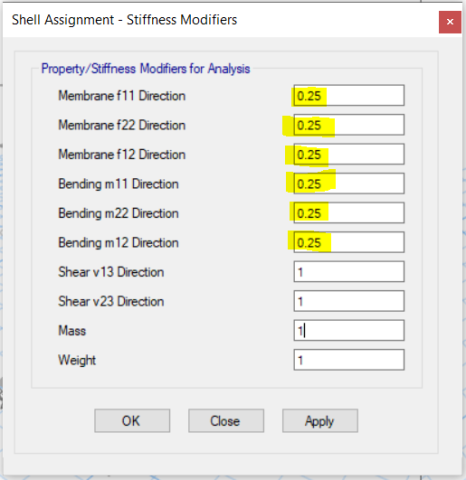Click the Shear v23 Direction input box

(349, 301)
